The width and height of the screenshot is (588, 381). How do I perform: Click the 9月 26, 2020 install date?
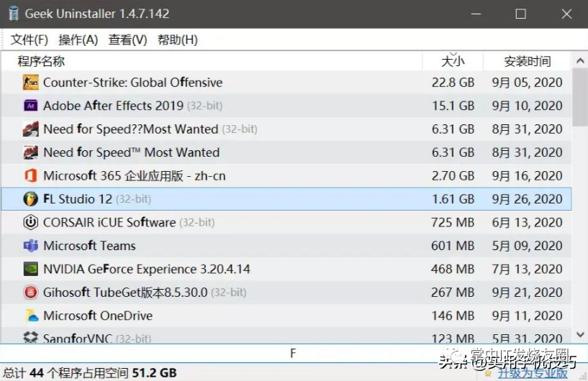[x=528, y=199]
